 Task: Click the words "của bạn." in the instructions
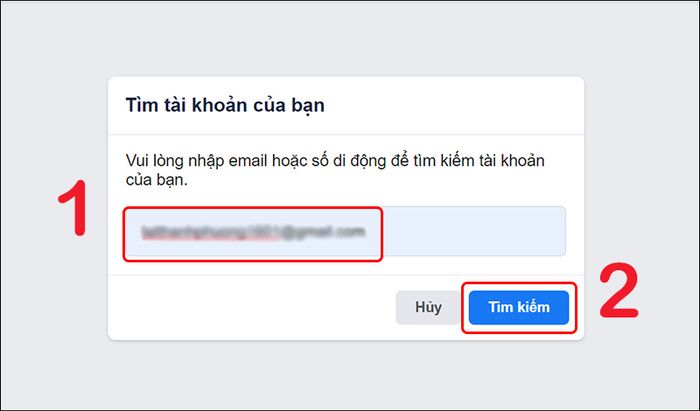157,180
